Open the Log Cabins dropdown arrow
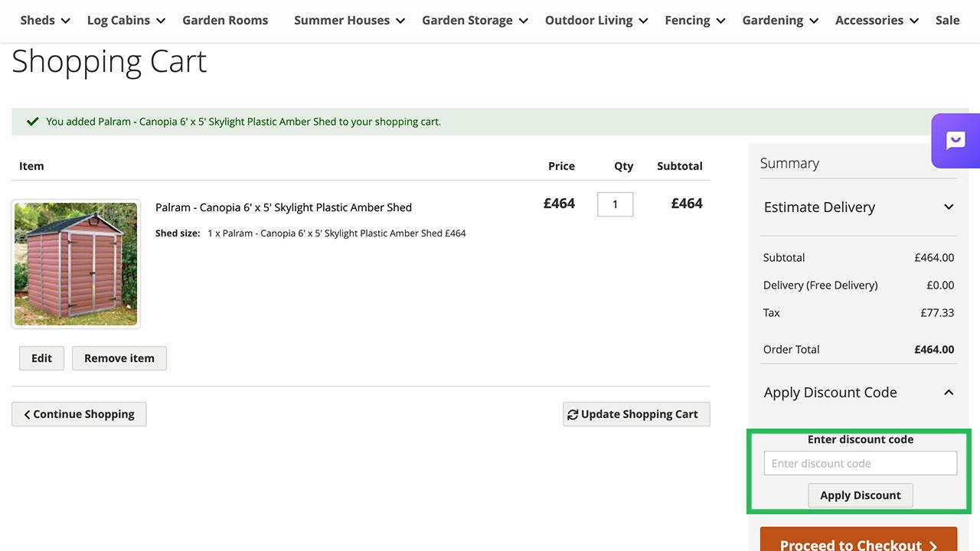Viewport: 980px width, 551px height. (161, 21)
